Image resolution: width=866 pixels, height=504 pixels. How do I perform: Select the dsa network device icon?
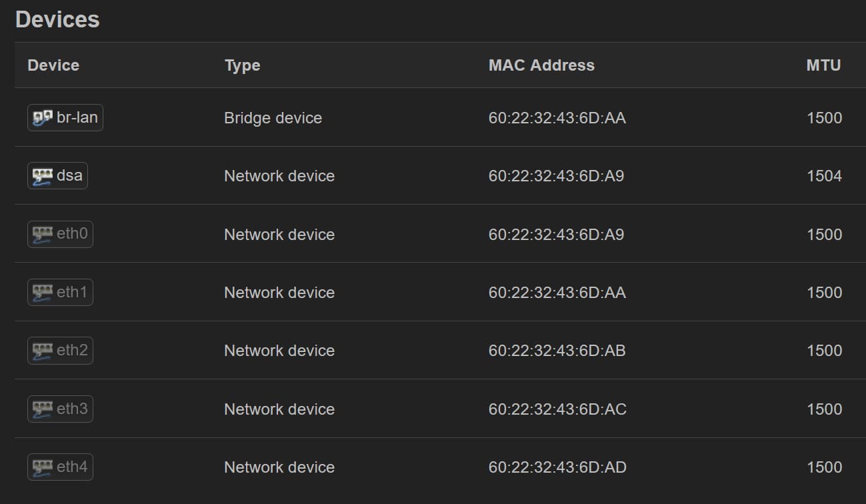tap(41, 175)
